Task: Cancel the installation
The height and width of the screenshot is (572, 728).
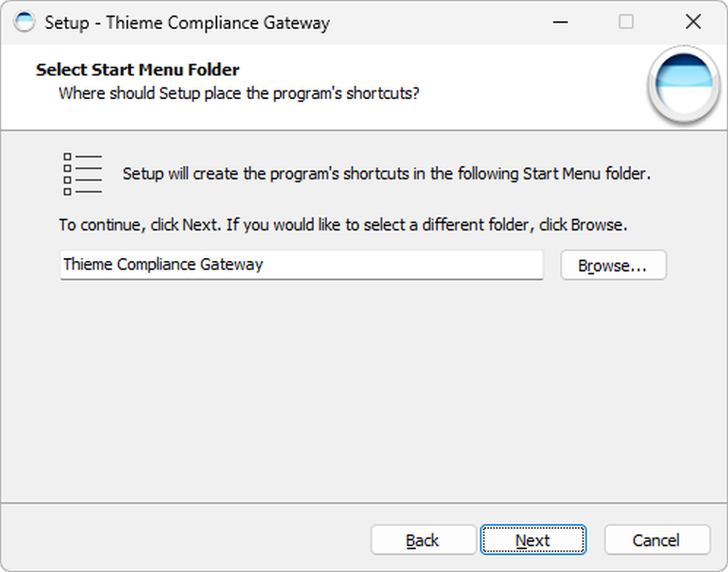Action: 657,540
